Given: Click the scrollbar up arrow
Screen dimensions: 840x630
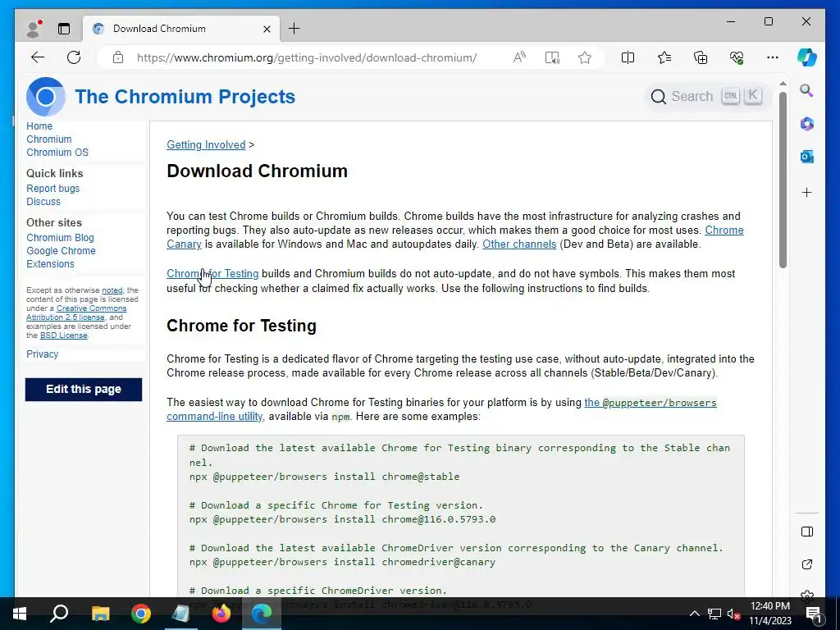Looking at the screenshot, I should [x=783, y=84].
